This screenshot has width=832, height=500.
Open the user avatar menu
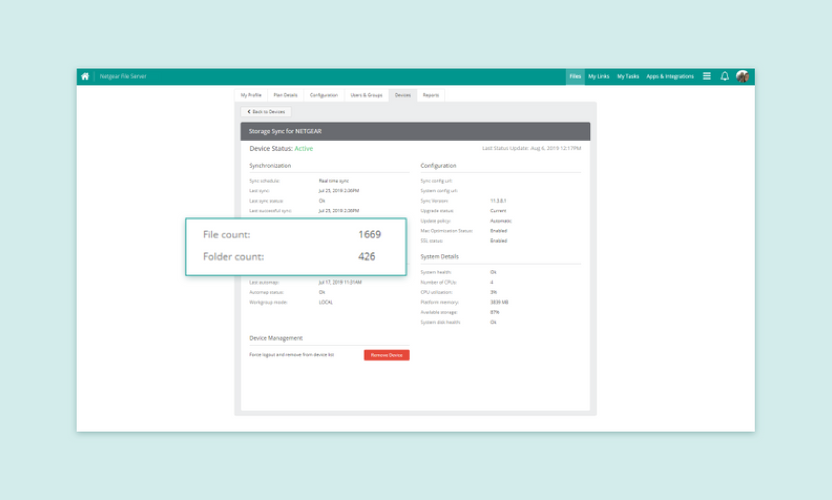pyautogui.click(x=743, y=76)
